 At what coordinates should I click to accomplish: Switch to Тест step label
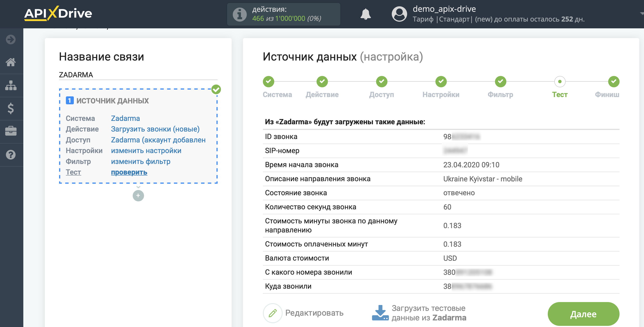pos(560,95)
